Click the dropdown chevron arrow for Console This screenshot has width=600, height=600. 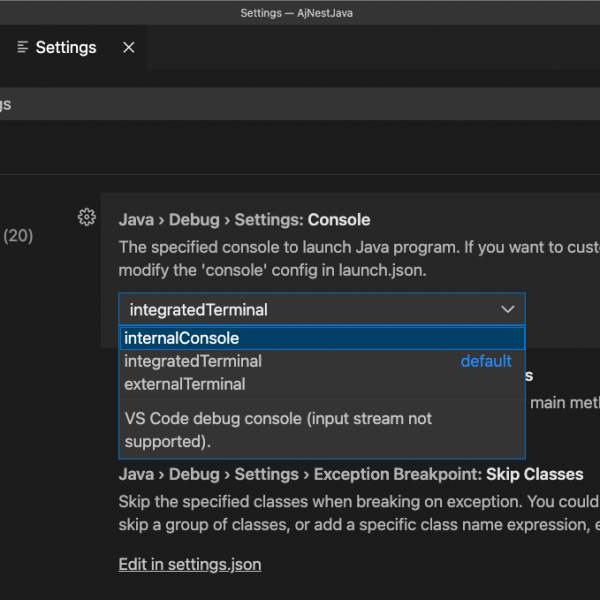(507, 310)
